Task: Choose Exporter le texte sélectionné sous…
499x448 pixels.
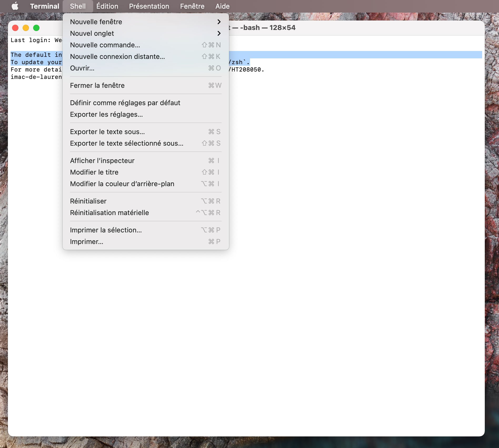Action: (x=127, y=143)
